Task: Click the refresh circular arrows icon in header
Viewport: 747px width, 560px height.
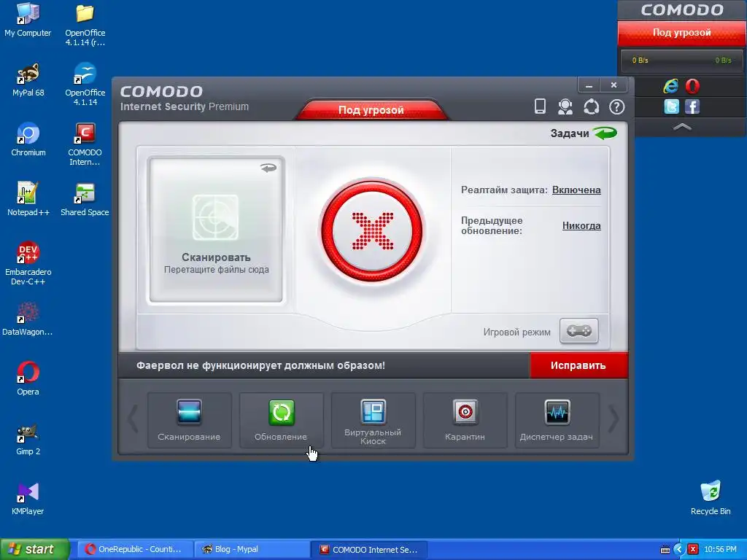Action: pyautogui.click(x=591, y=106)
